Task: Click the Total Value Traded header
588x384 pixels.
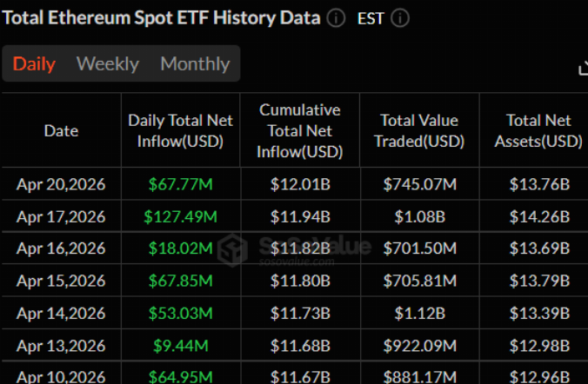Action: (419, 131)
